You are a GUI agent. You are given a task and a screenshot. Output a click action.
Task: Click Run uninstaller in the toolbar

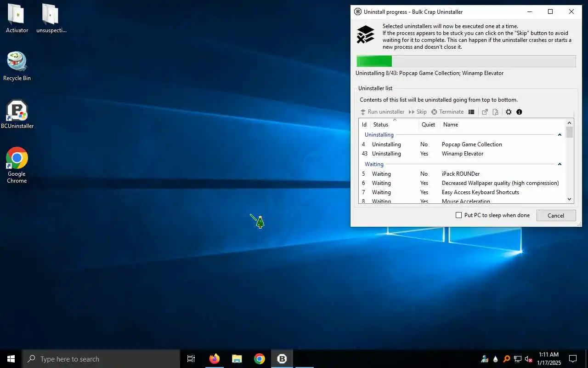tap(382, 112)
